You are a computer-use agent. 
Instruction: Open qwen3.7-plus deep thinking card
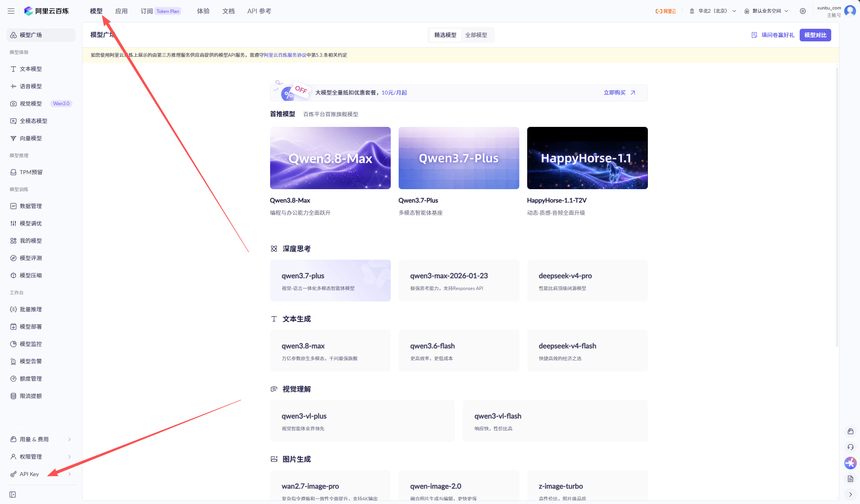[x=330, y=281]
